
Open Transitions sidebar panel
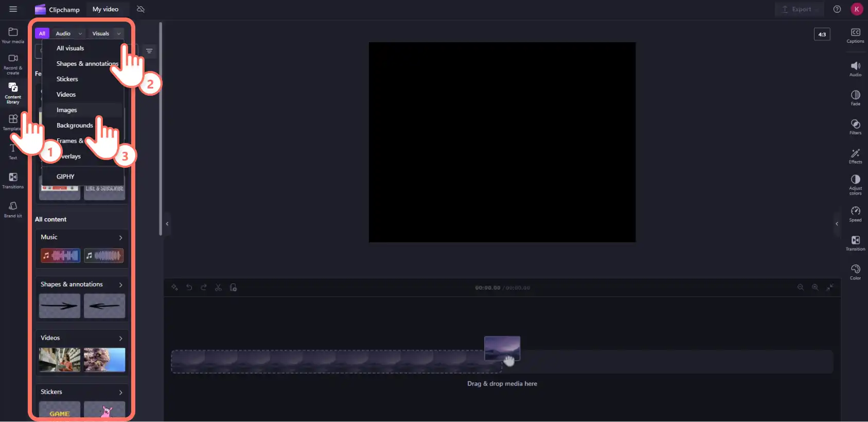(x=13, y=181)
